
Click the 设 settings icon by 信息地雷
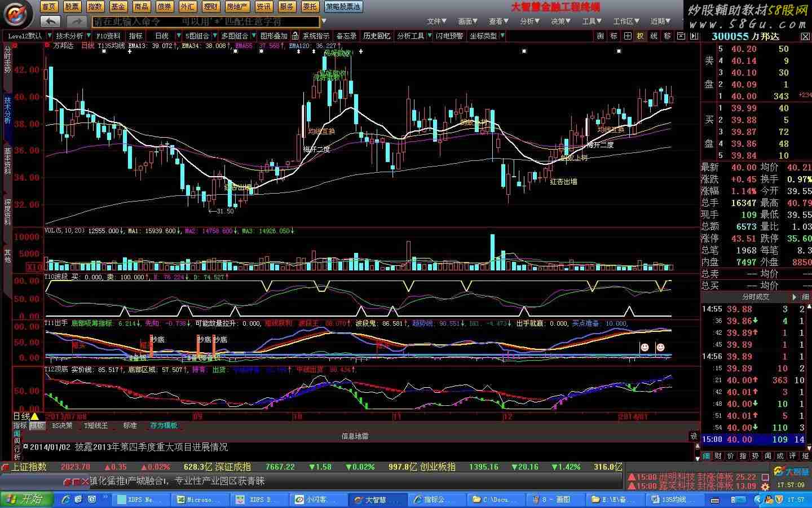(x=694, y=436)
